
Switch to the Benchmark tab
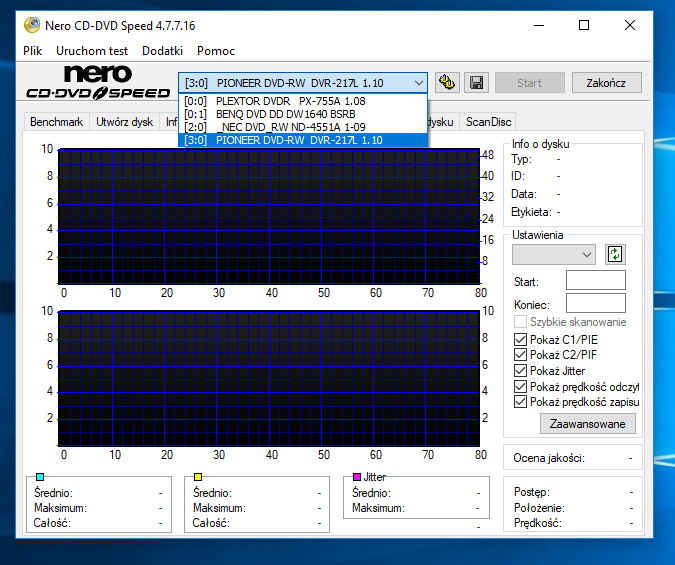(56, 122)
